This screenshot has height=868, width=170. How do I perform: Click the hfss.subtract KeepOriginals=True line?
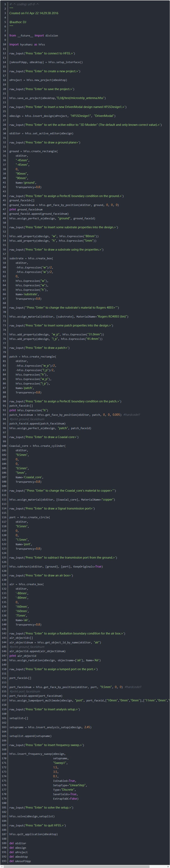[56, 566]
